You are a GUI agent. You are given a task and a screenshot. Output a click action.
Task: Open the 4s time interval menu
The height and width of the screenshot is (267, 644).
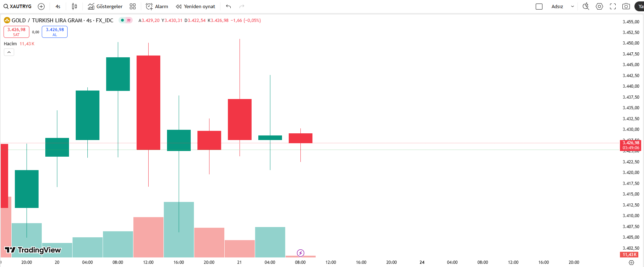tap(58, 6)
